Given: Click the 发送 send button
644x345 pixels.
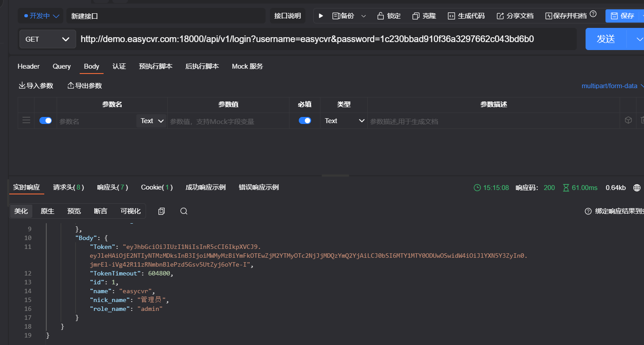Looking at the screenshot, I should pyautogui.click(x=606, y=39).
